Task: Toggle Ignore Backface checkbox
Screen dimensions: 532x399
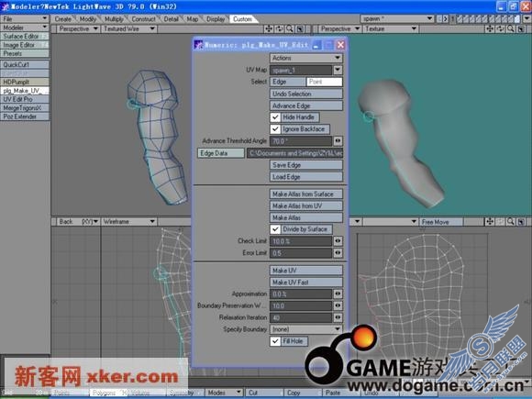Action: click(x=275, y=129)
